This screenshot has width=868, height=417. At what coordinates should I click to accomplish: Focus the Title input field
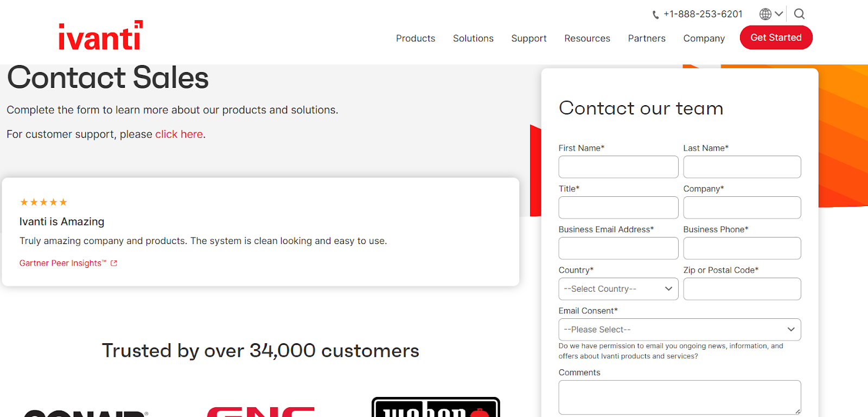[618, 208]
